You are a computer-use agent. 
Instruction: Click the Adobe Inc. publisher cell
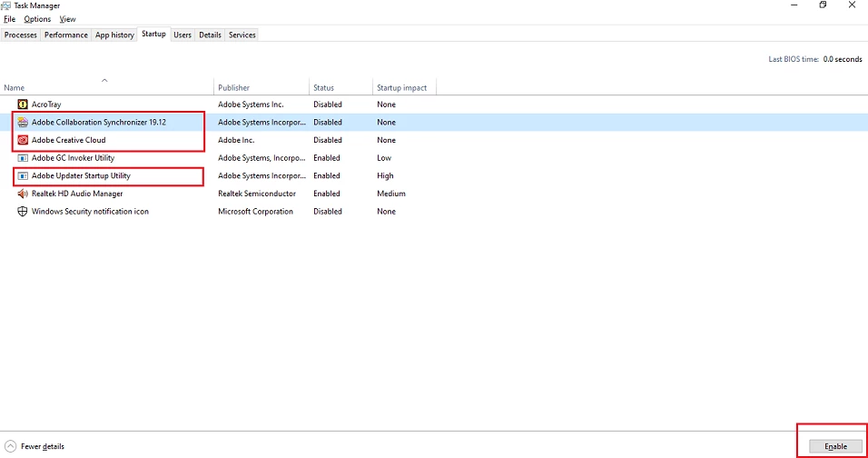236,140
